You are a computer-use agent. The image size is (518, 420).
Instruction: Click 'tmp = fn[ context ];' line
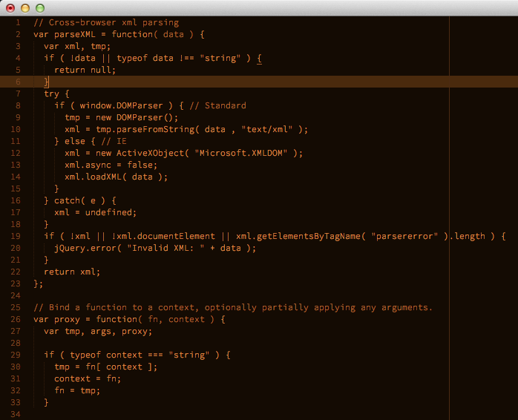point(105,367)
